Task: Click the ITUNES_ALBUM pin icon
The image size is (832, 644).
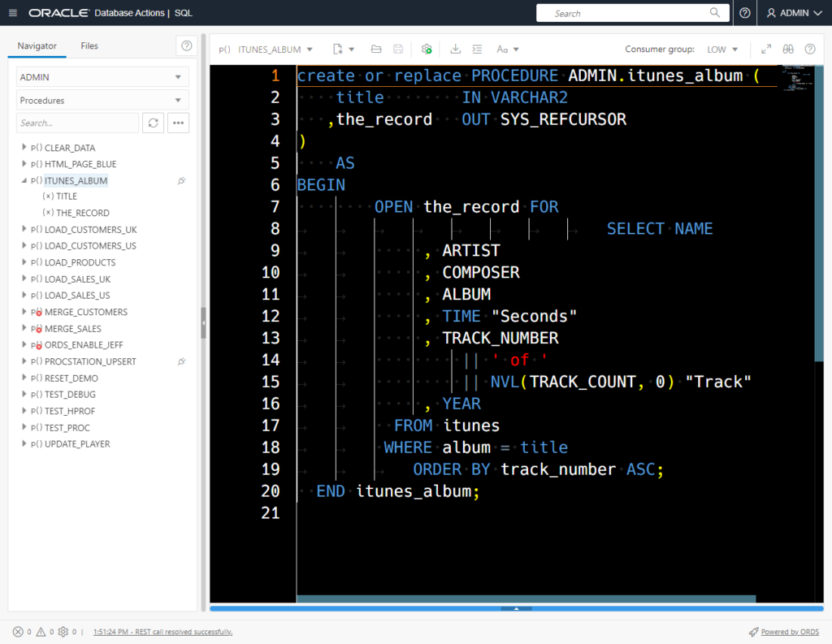Action: pyautogui.click(x=181, y=181)
